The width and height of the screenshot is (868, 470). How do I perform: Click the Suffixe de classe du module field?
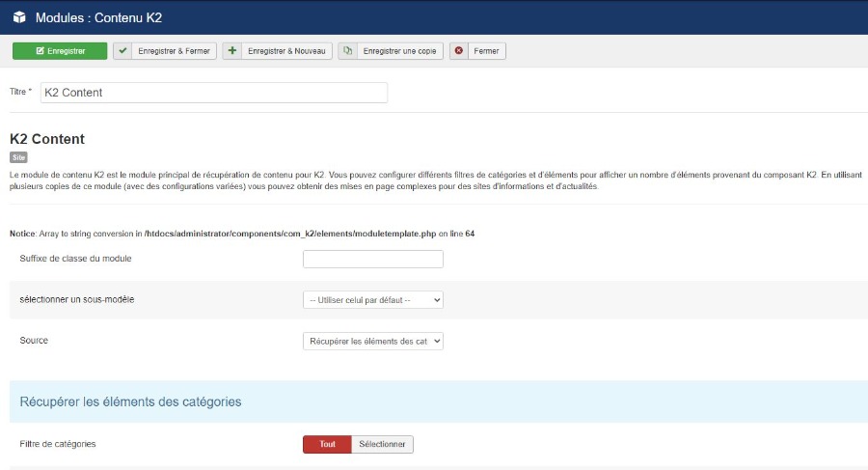[x=372, y=259]
